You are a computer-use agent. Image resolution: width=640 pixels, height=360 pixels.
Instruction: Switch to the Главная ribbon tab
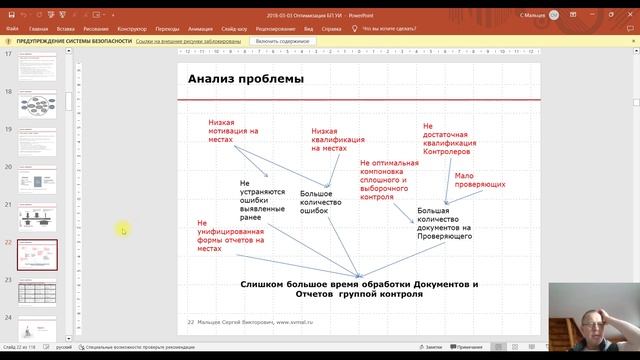coord(38,29)
